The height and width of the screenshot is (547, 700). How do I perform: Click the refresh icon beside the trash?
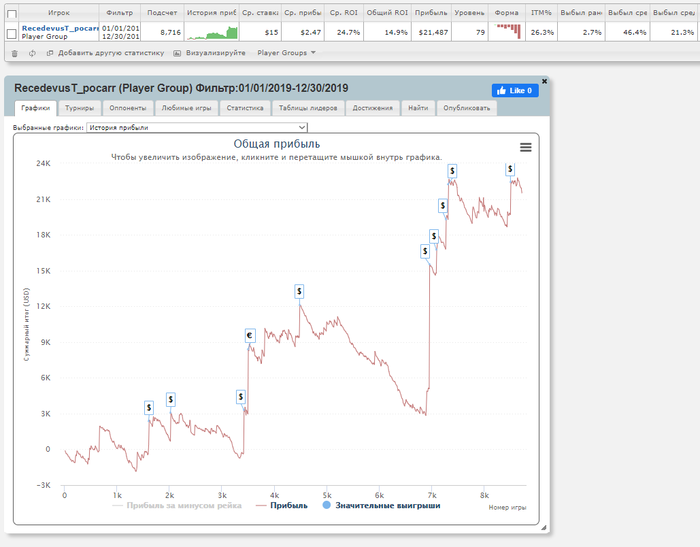click(32, 53)
